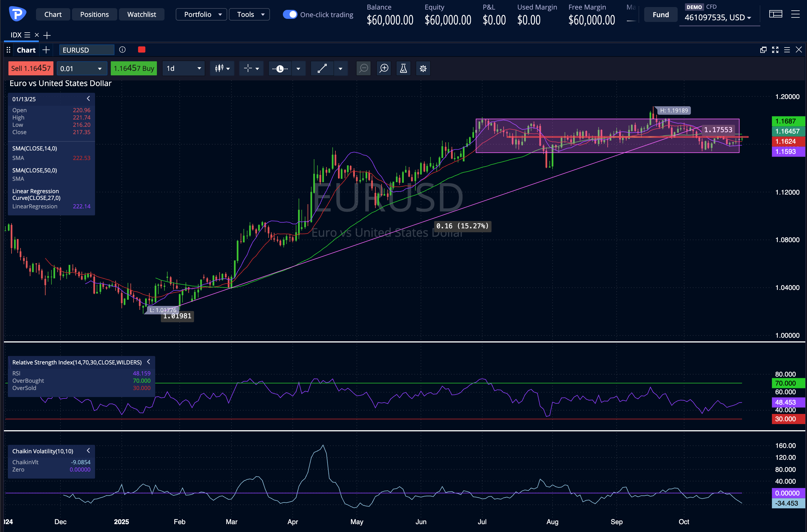
Task: Select the trend line drawing tool
Action: tap(322, 69)
